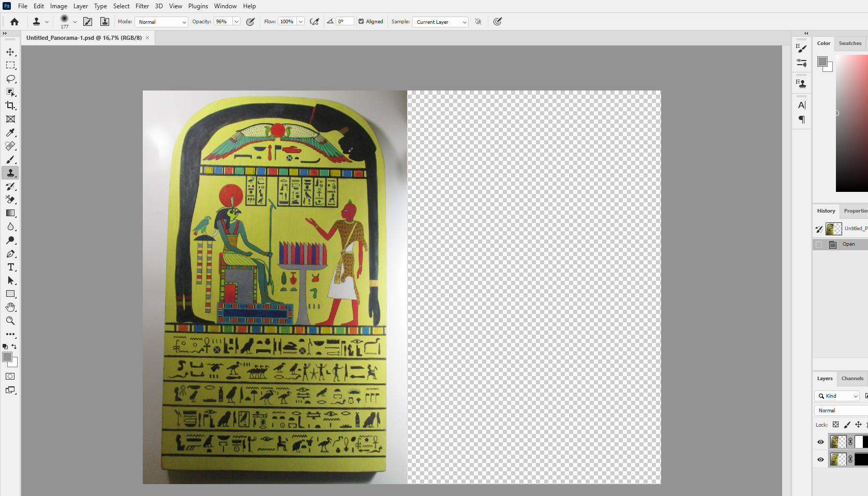This screenshot has height=496, width=868.
Task: Open the blending Mode dropdown
Action: 161,22
